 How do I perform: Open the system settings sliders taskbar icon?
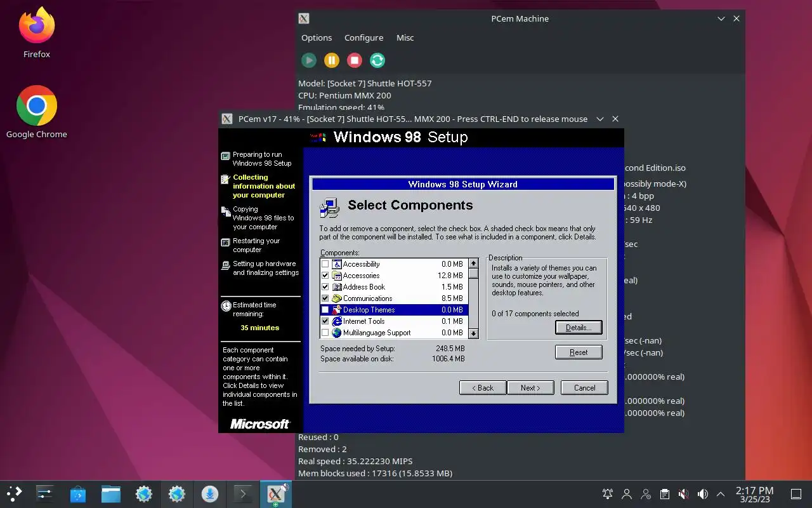point(45,494)
